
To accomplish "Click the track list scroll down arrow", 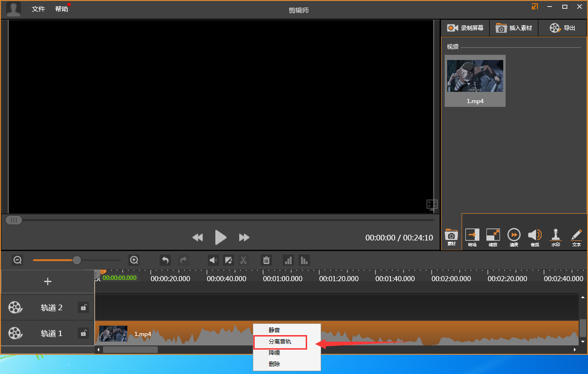I will 583,342.
